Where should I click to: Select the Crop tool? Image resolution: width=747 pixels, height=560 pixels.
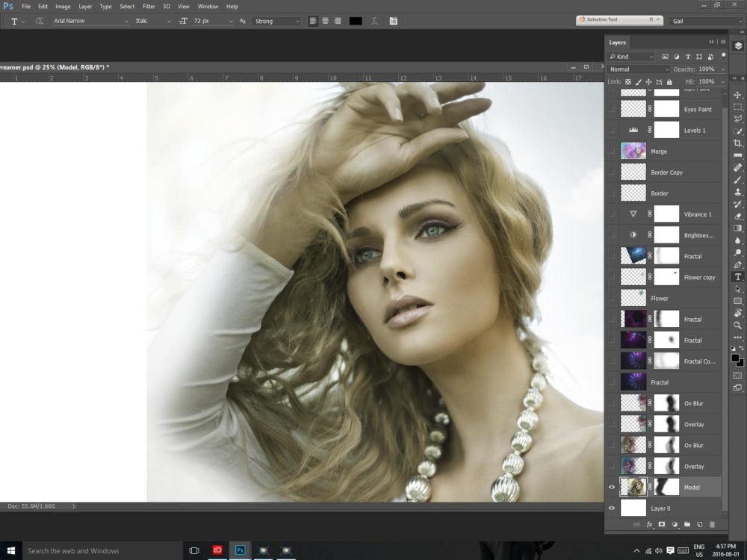[x=737, y=143]
